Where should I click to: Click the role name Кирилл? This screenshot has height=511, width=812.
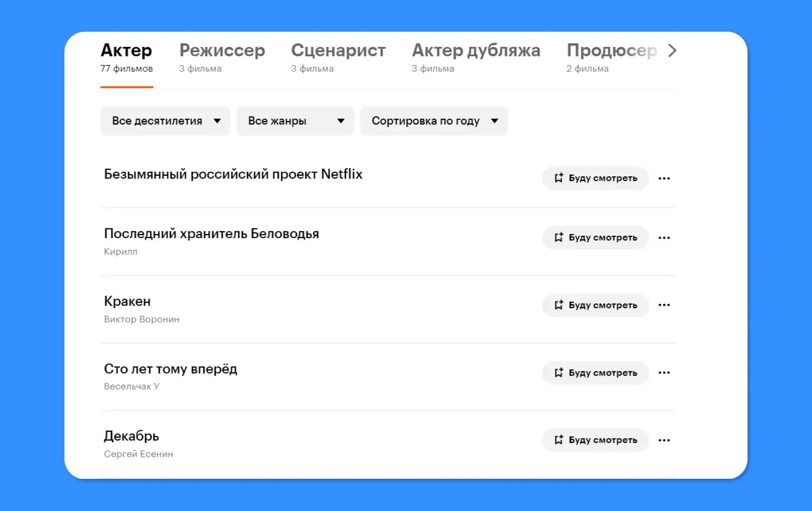121,251
